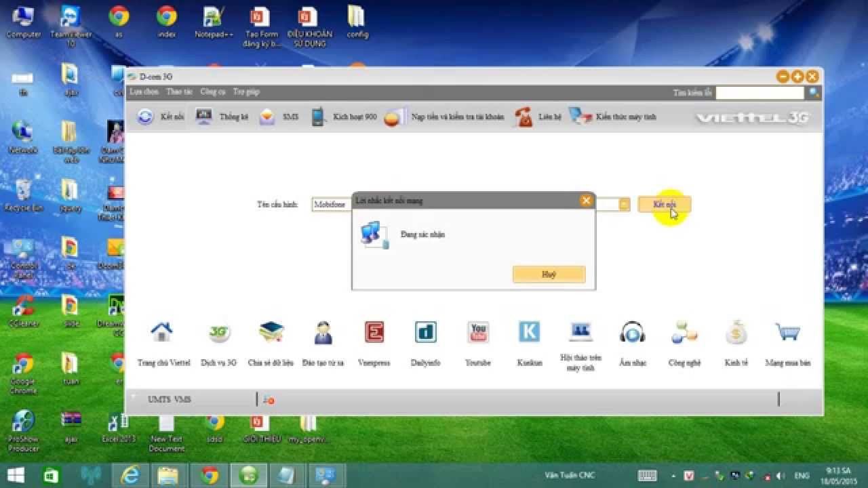This screenshot has height=488, width=868.
Task: Open Chrome from the taskbar
Action: pyautogui.click(x=210, y=475)
